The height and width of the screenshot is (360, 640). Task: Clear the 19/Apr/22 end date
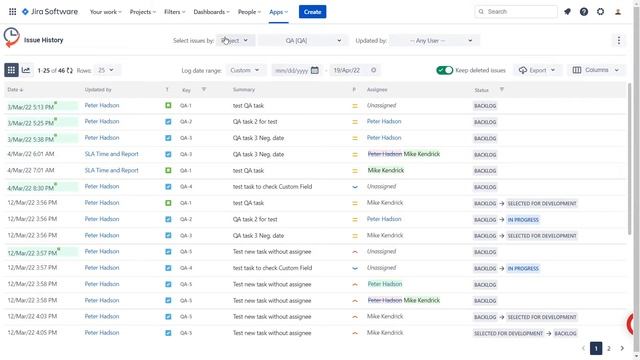pyautogui.click(x=373, y=70)
